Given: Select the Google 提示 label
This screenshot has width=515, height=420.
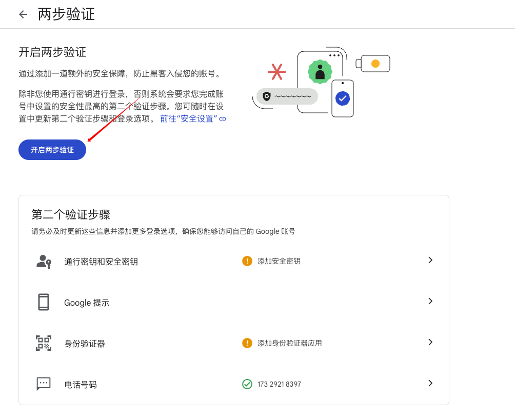Looking at the screenshot, I should [x=87, y=303].
